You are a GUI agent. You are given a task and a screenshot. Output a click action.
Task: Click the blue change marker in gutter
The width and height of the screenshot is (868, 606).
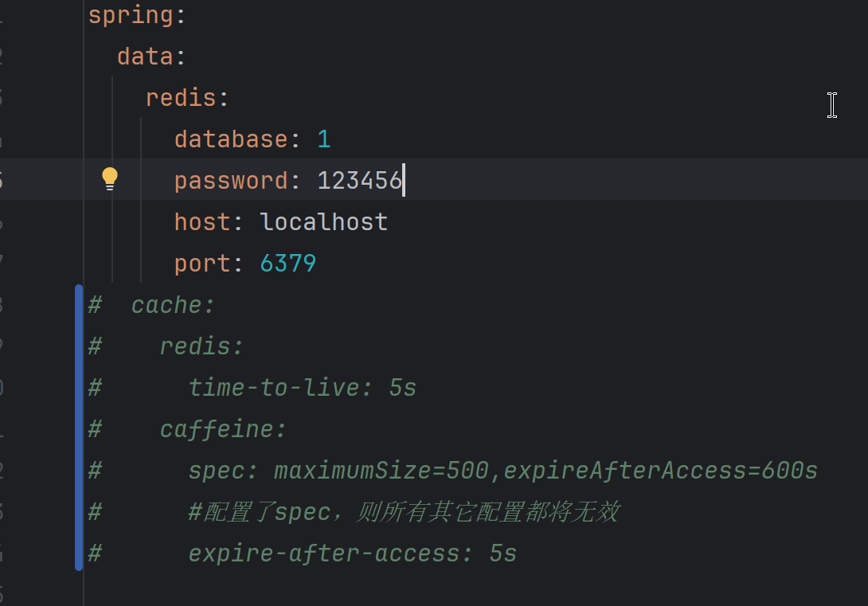tap(79, 428)
